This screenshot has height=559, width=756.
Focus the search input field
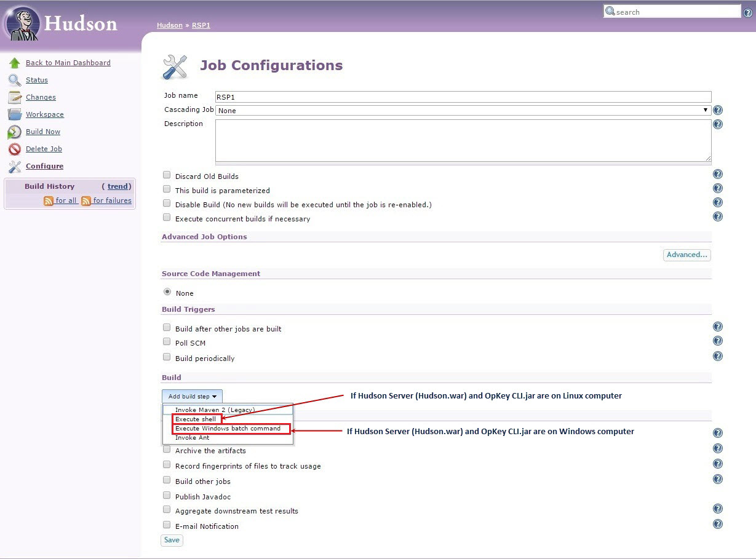[x=672, y=12]
